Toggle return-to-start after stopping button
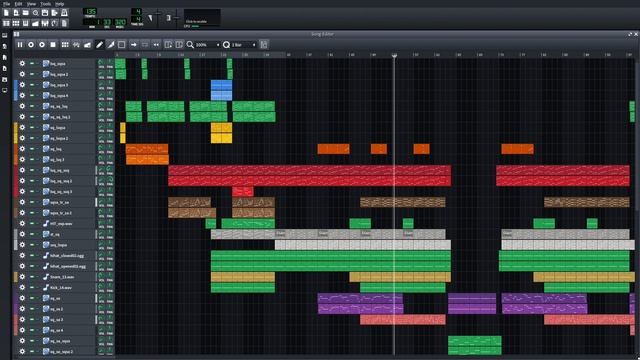This screenshot has width=640, height=360. tap(156, 44)
